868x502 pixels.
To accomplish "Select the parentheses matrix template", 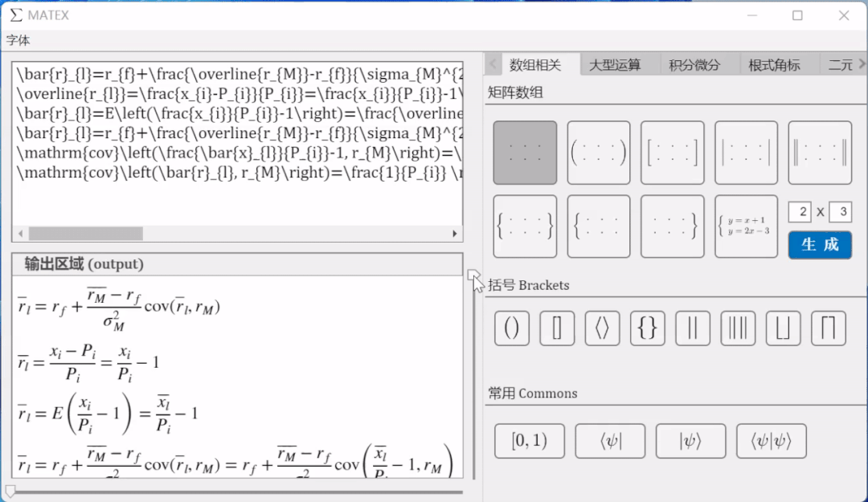I will pyautogui.click(x=598, y=152).
